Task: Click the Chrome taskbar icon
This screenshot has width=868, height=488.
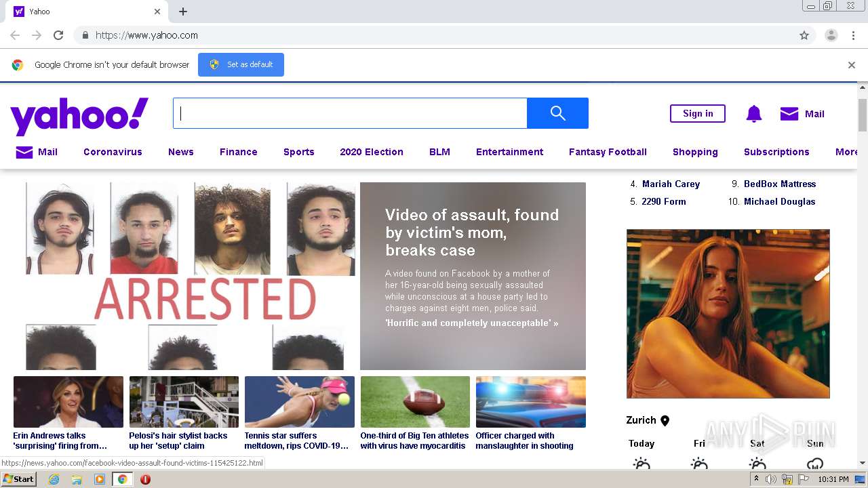Action: 122,479
